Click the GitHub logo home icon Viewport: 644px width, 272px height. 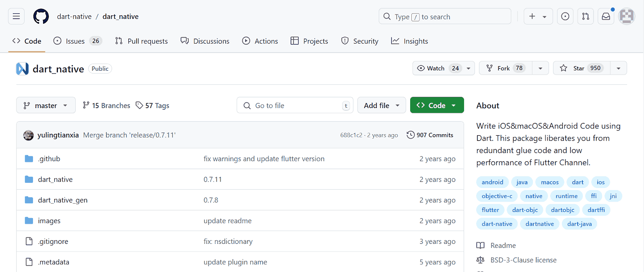41,16
